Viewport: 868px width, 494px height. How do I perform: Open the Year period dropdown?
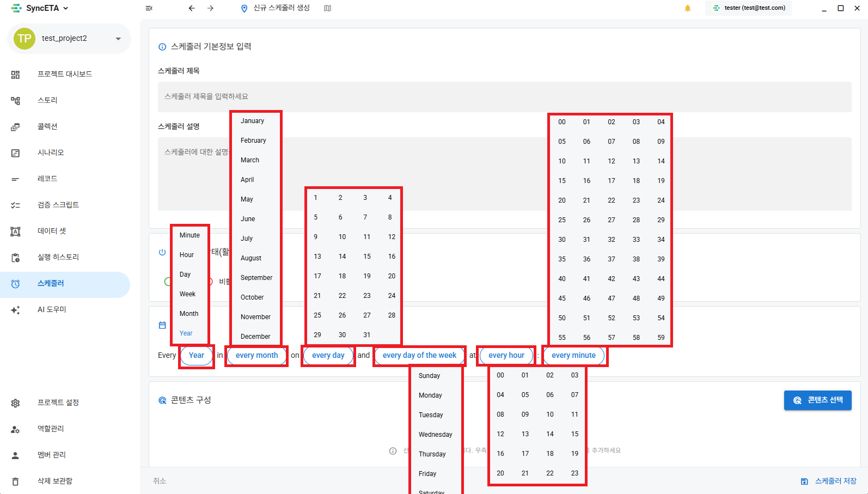(197, 355)
